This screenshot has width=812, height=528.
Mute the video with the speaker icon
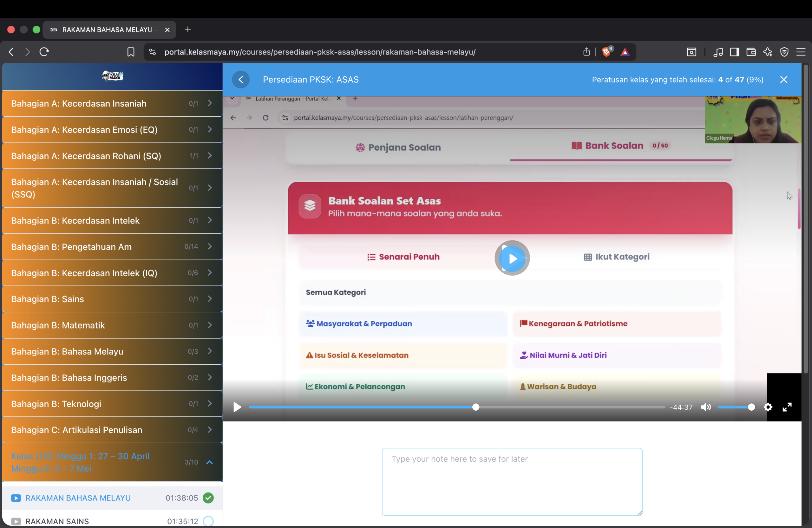click(705, 407)
